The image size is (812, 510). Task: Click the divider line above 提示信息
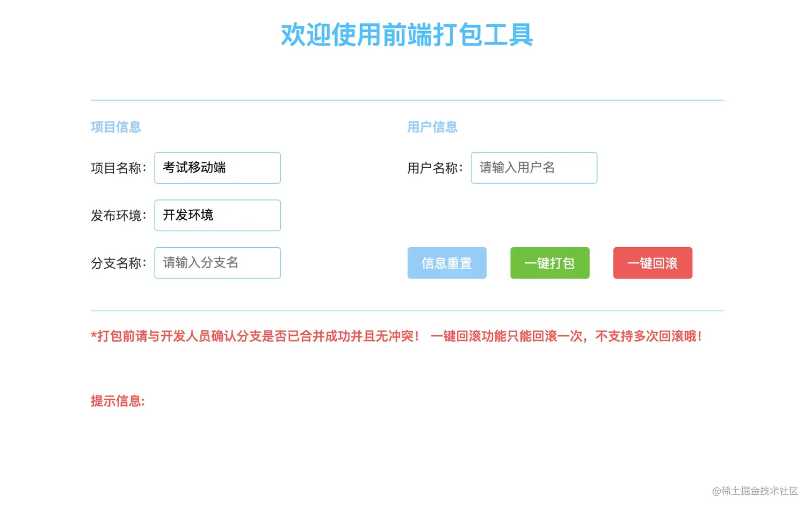(407, 311)
